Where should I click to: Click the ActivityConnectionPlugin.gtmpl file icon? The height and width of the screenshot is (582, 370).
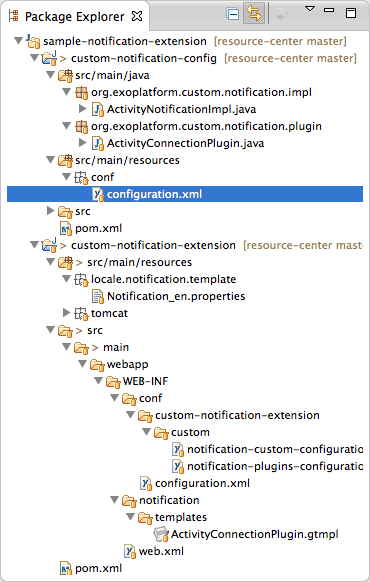161,534
